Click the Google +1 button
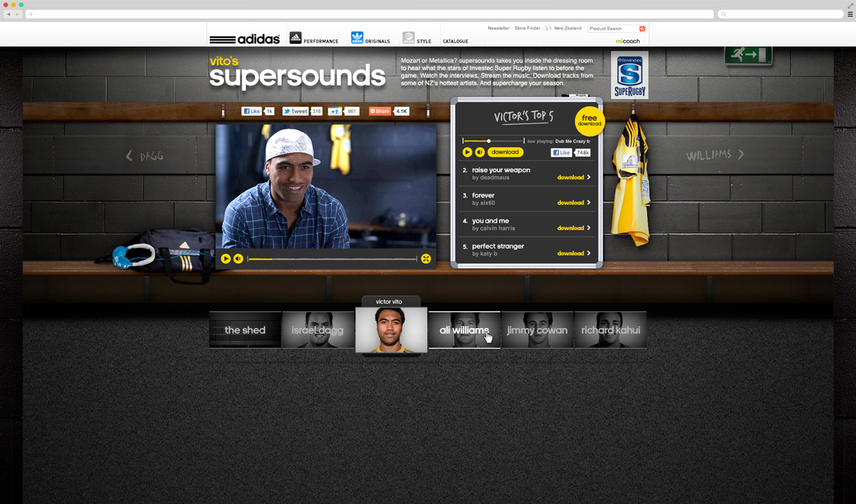Viewport: 856px width, 504px height. [335, 111]
